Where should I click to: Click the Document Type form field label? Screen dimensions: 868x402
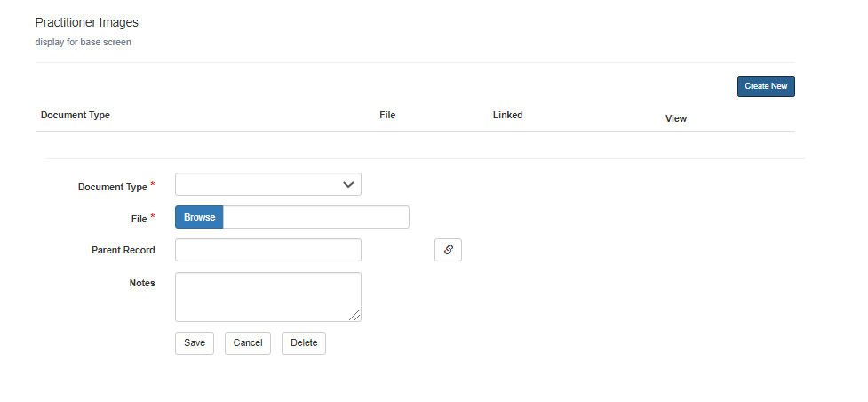coord(113,187)
